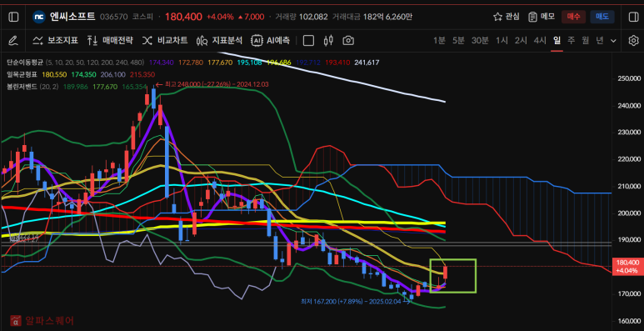
Task: Toggle the square layout checkbox icon
Action: 308,40
